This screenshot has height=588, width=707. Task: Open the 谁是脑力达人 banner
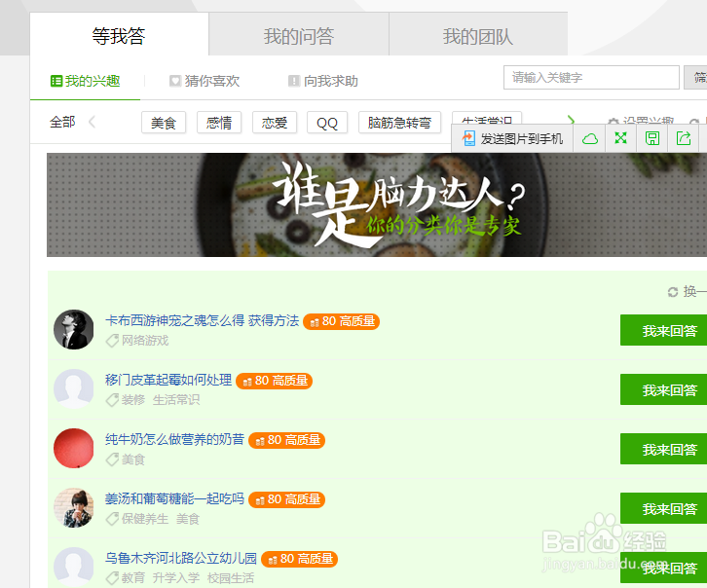pos(377,205)
